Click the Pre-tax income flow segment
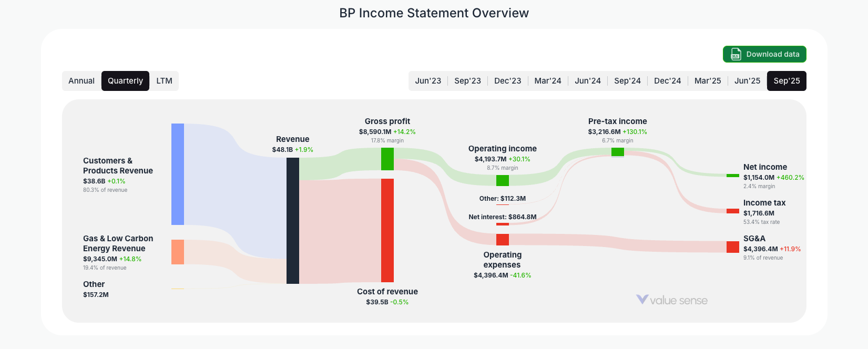The height and width of the screenshot is (349, 868). pyautogui.click(x=617, y=152)
